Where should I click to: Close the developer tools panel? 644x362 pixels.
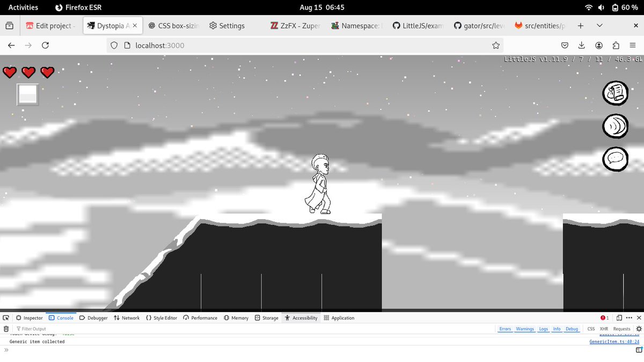639,318
